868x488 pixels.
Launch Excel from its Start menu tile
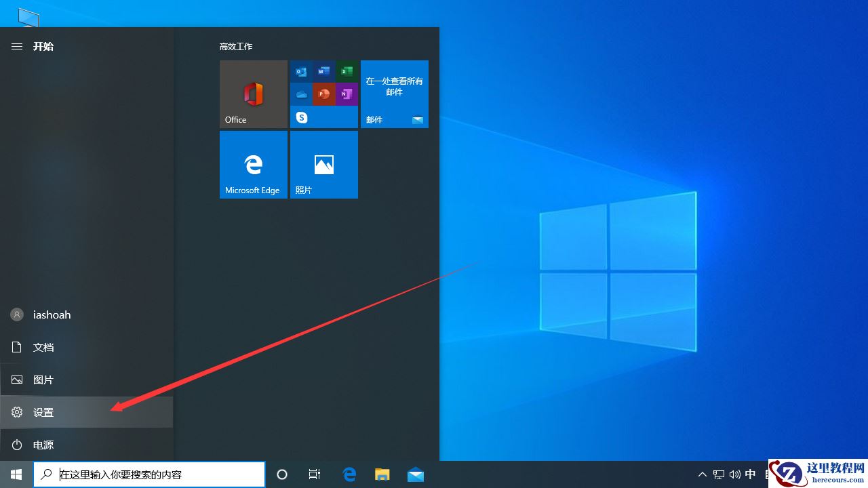click(347, 71)
